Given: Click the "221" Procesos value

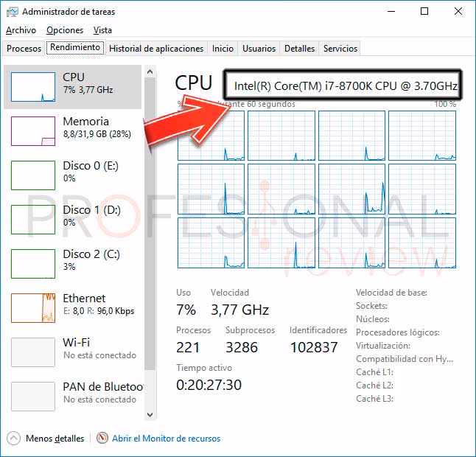Looking at the screenshot, I should (x=188, y=347).
